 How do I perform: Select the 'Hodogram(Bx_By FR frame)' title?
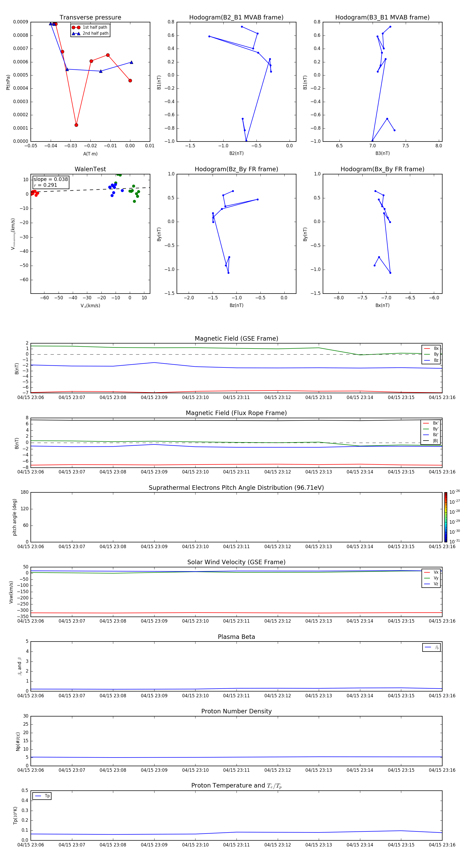[382, 169]
